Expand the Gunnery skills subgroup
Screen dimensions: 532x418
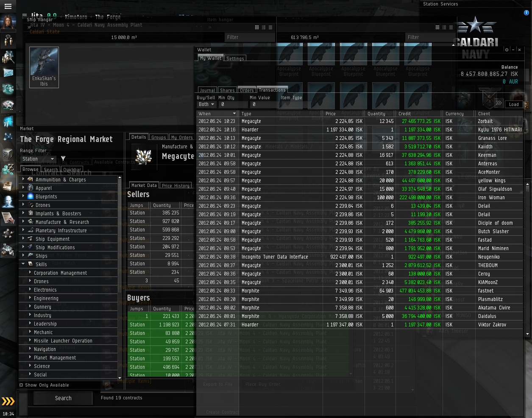30,307
